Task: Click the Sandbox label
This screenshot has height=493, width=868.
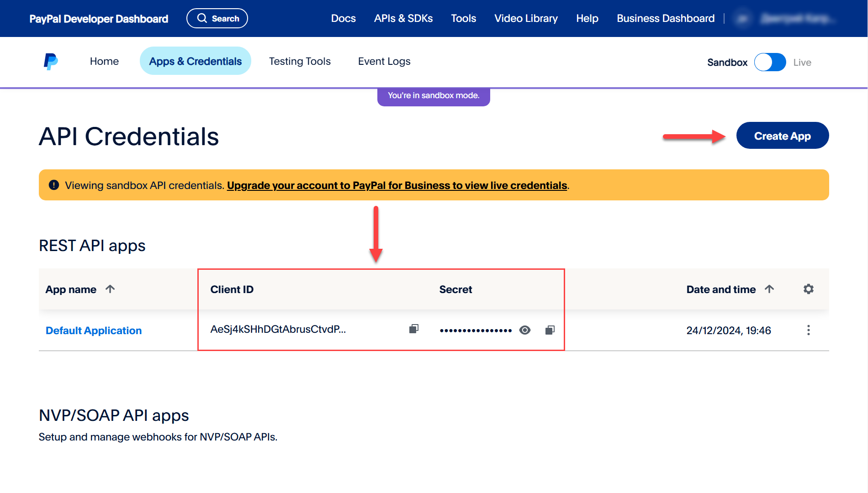Action: [x=727, y=63]
